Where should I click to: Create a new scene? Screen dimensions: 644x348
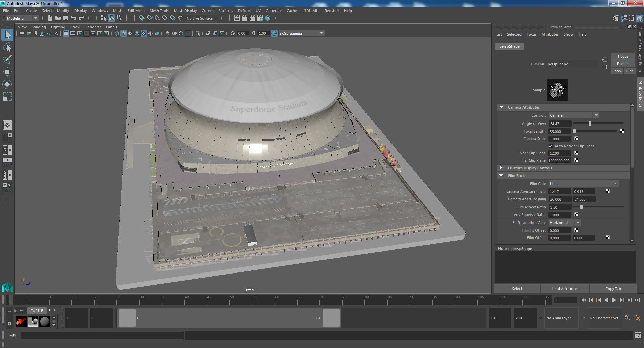[x=50, y=18]
